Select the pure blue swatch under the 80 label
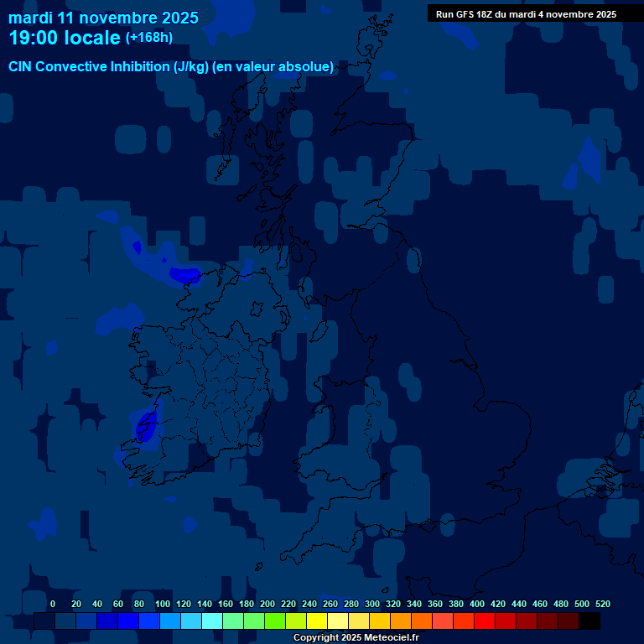This screenshot has height=644, width=644. click(127, 621)
